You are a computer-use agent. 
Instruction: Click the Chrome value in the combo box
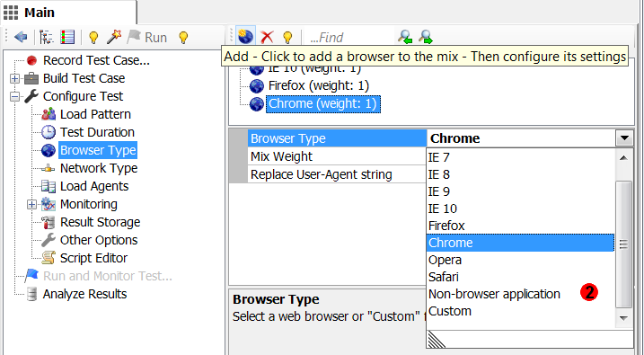click(454, 138)
